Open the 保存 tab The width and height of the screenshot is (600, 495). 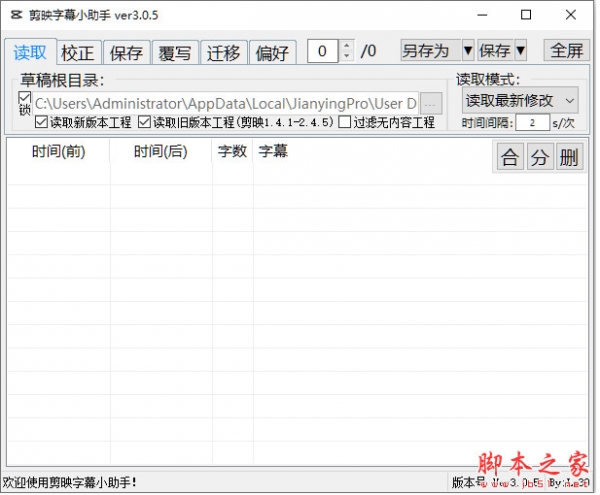point(127,53)
